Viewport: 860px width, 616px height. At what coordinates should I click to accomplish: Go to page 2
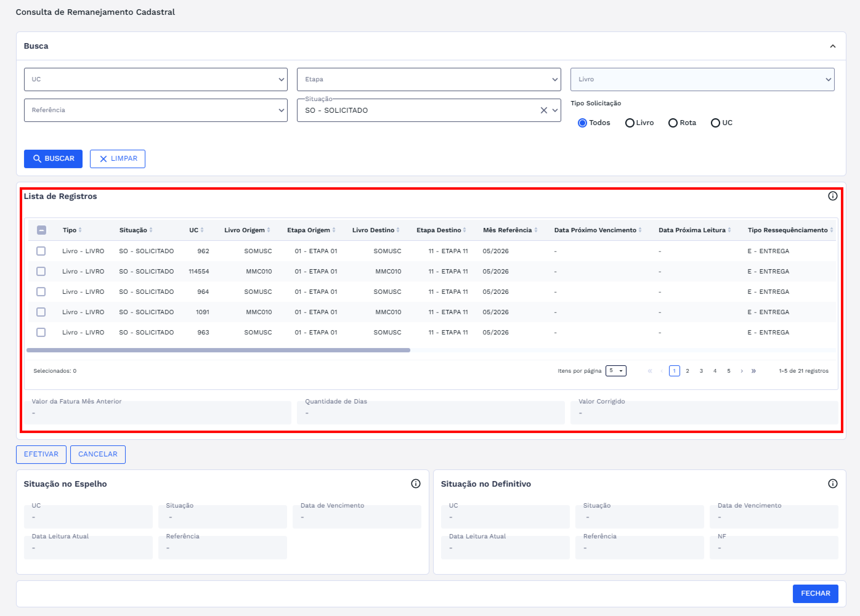tap(688, 371)
